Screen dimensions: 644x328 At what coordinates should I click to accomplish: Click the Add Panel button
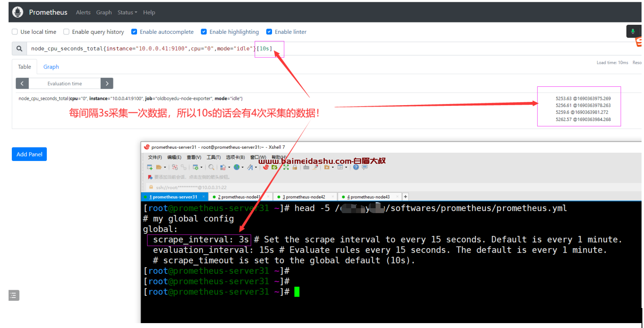click(x=29, y=154)
